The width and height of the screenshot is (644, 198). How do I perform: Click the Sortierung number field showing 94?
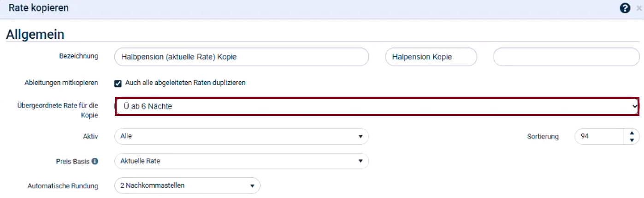coord(599,136)
